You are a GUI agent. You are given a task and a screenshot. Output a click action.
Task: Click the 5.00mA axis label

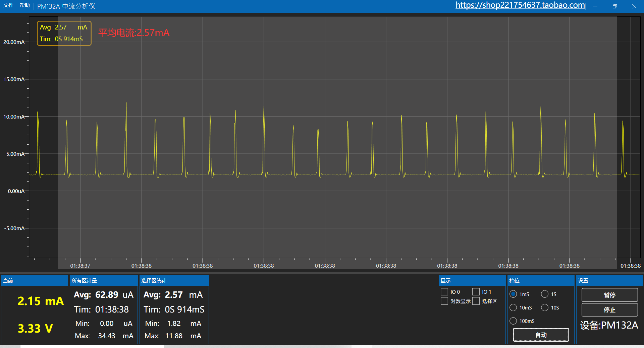15,154
